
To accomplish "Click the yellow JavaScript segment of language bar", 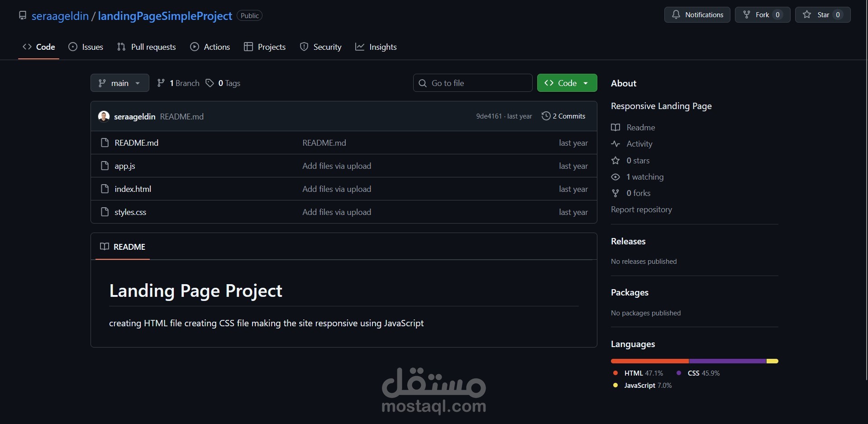I will pos(773,361).
